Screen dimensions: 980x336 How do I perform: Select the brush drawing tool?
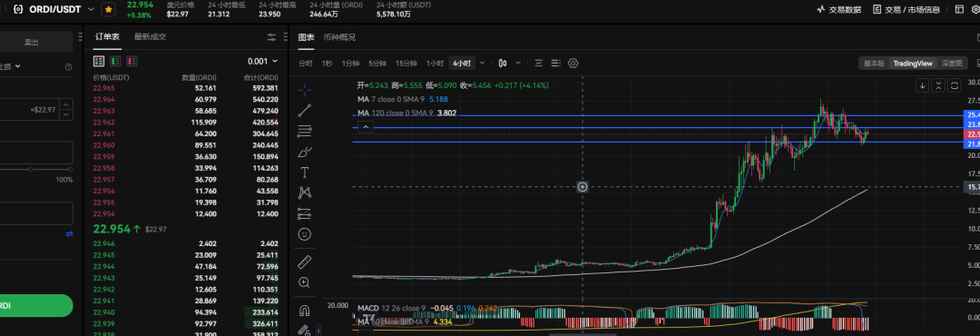(304, 152)
